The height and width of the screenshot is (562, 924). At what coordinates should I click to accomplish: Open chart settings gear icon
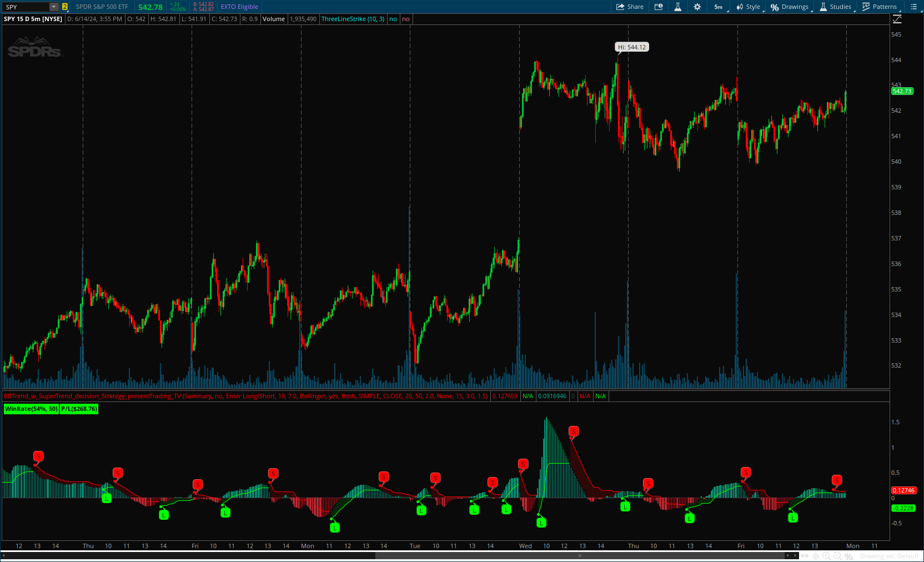click(697, 7)
